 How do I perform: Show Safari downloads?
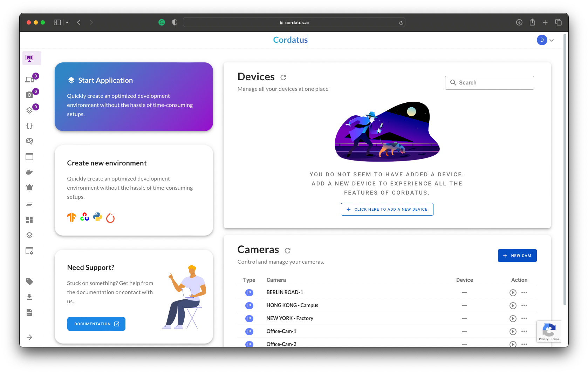tap(519, 22)
